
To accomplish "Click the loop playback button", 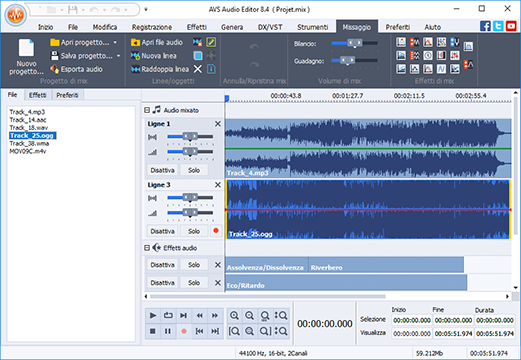I will tap(168, 315).
